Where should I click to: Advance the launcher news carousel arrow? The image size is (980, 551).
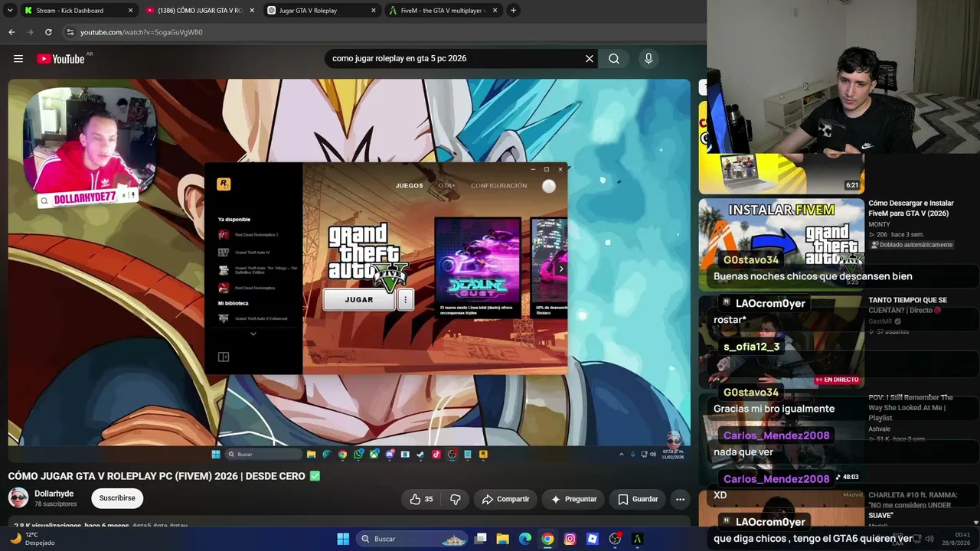pyautogui.click(x=561, y=269)
